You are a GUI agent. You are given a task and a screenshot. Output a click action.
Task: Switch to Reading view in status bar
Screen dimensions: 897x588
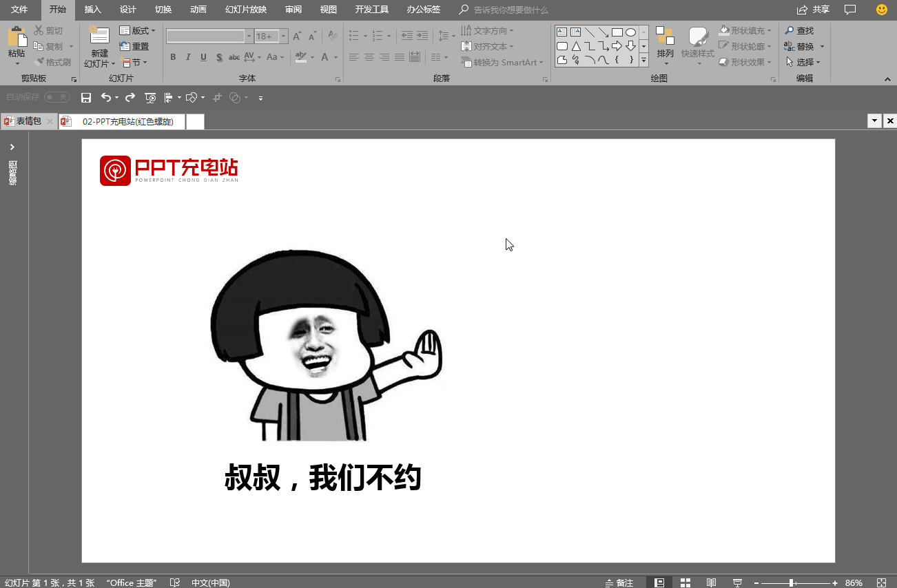point(711,582)
